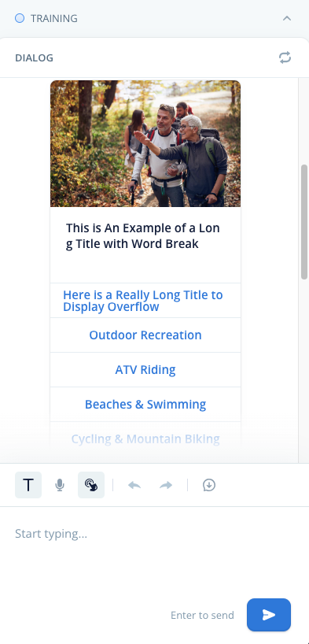Collapse the Training panel chevron

[287, 18]
